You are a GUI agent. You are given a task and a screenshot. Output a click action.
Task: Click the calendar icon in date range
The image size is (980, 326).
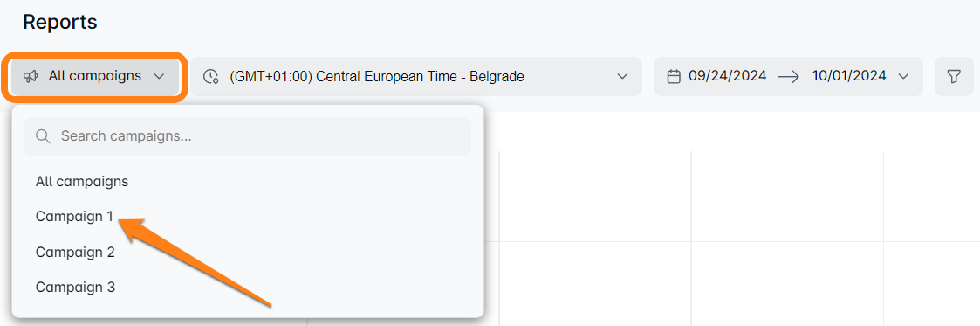point(674,76)
